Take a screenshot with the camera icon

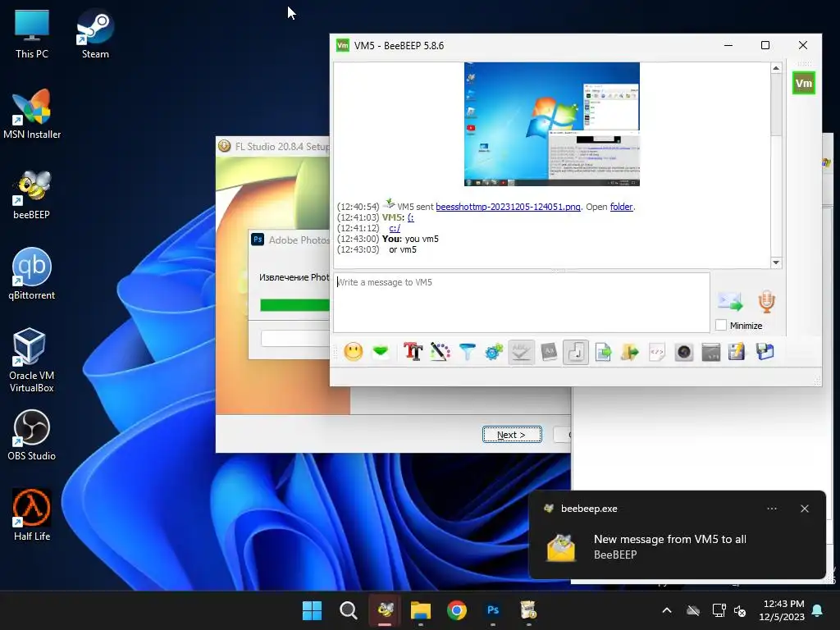pyautogui.click(x=684, y=352)
